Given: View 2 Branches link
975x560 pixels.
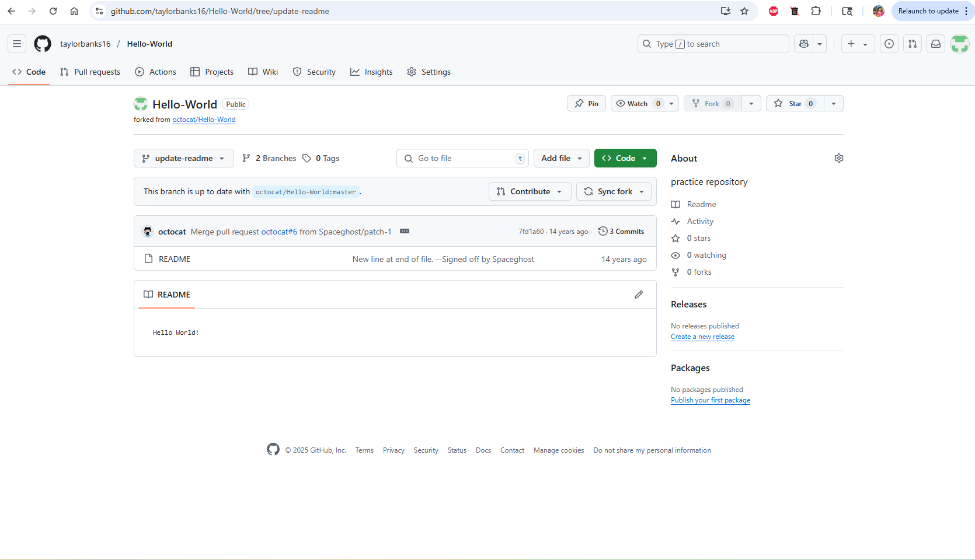Looking at the screenshot, I should [x=270, y=158].
